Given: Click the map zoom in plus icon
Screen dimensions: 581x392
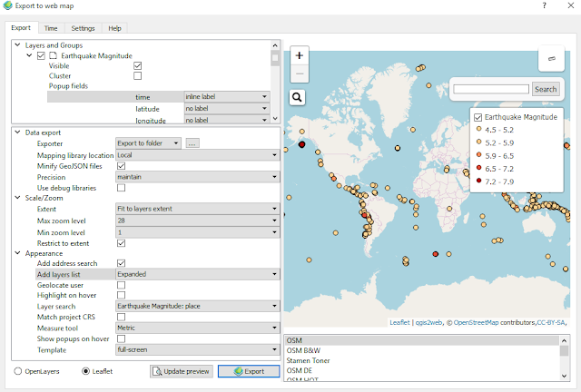Looking at the screenshot, I should (300, 55).
